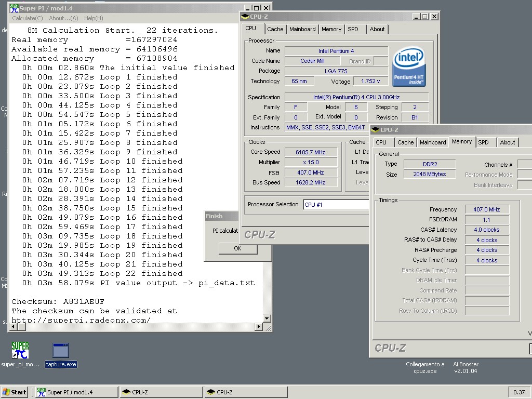The width and height of the screenshot is (532, 399).
Task: Open the Help(H) menu in Super PI
Action: pos(94,18)
